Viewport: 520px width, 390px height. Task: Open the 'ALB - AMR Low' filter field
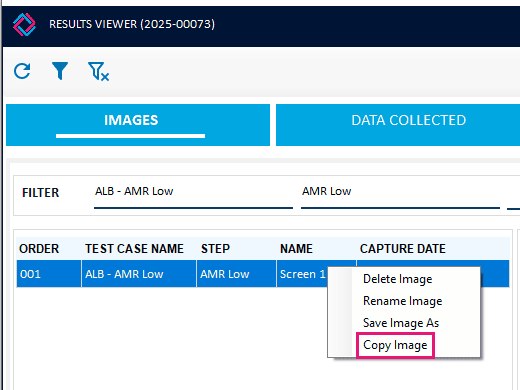[x=193, y=196]
